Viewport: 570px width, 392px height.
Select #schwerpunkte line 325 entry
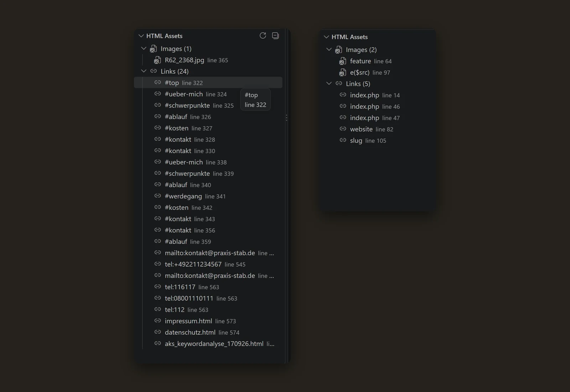[x=208, y=105]
